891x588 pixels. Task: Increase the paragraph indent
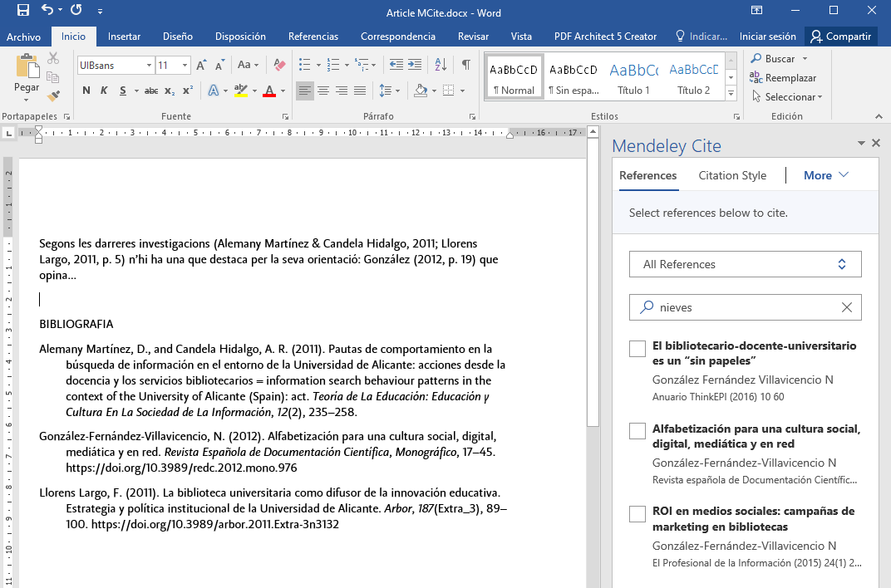tap(415, 65)
